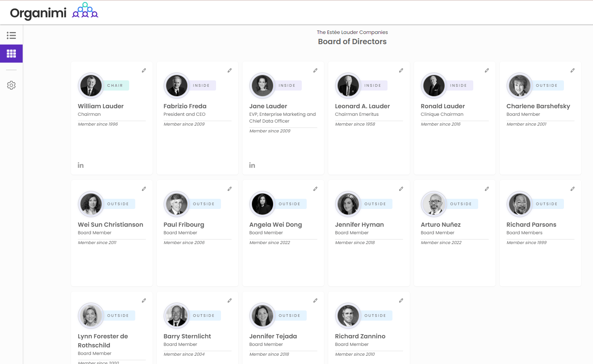This screenshot has height=364, width=593.
Task: Open Jane Lauder's LinkedIn icon
Action: coord(252,165)
